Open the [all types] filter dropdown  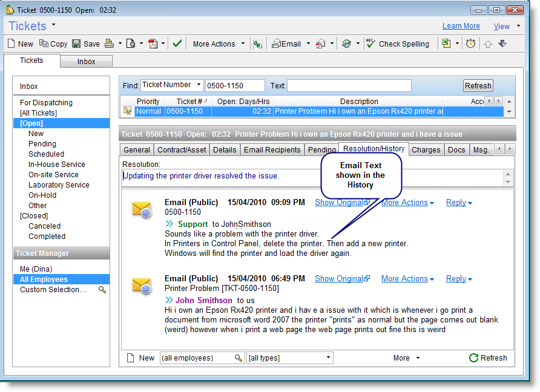[x=329, y=358]
